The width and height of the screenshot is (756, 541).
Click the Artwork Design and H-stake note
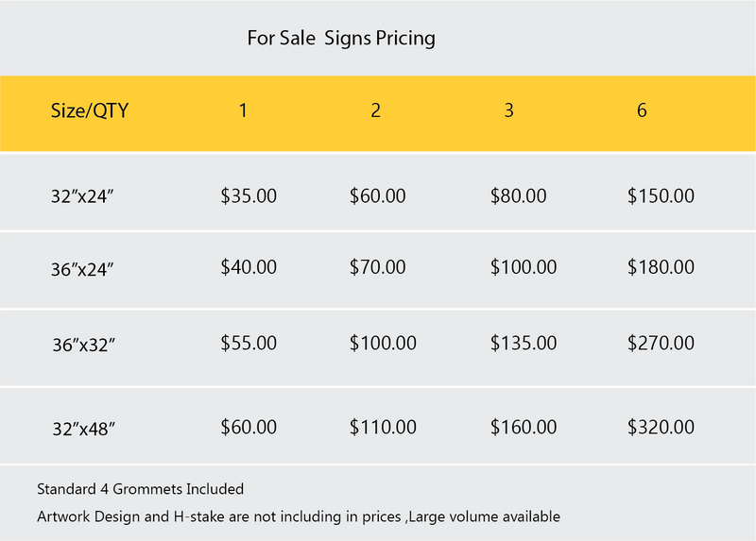pyautogui.click(x=299, y=516)
